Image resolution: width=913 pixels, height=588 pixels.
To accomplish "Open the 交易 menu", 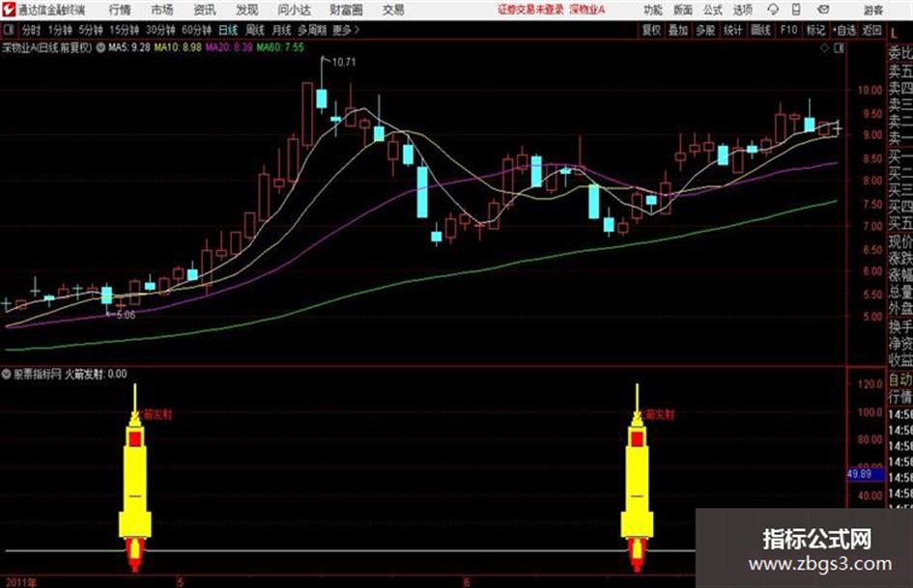I will [x=393, y=10].
